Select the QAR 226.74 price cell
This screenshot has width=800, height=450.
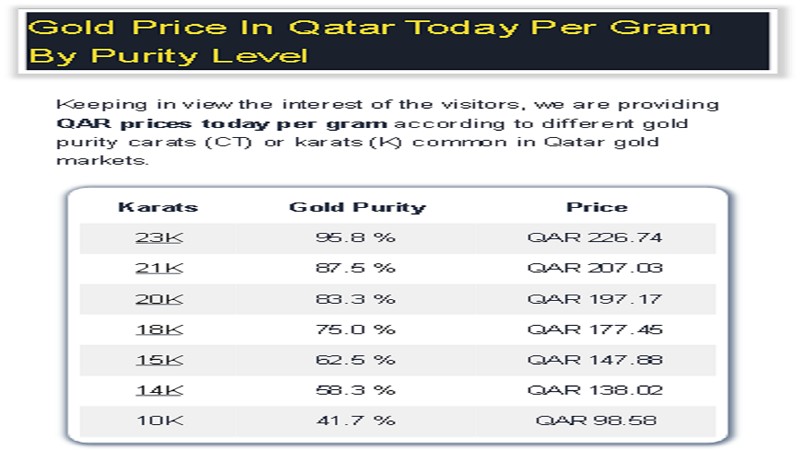click(x=596, y=238)
